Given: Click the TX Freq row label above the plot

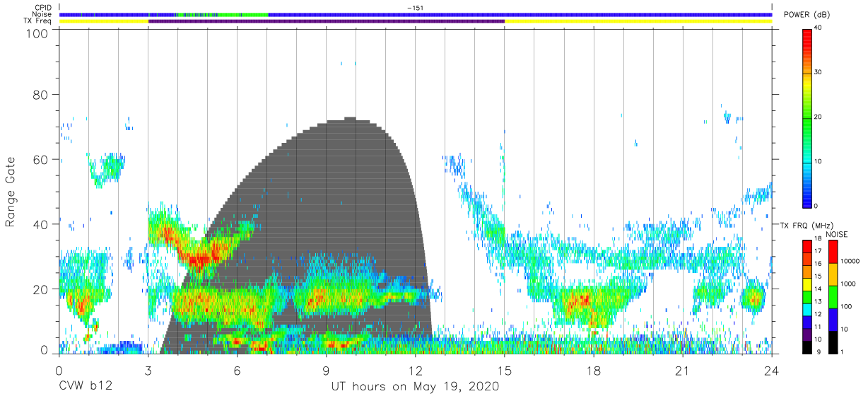Looking at the screenshot, I should tap(39, 21).
